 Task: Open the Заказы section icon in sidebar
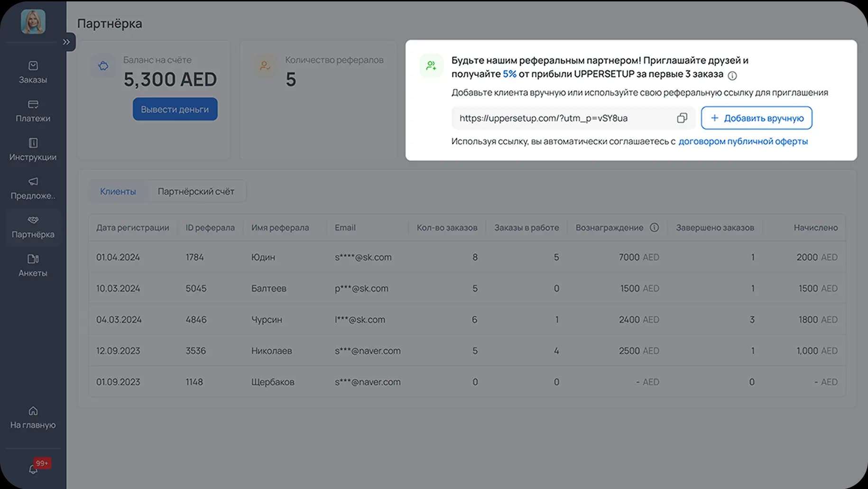(x=33, y=66)
